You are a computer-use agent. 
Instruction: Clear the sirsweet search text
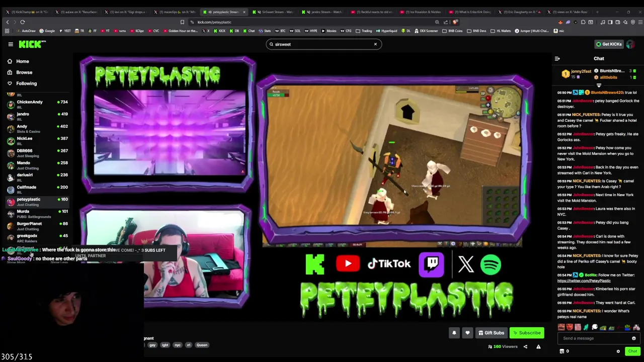coord(375,44)
